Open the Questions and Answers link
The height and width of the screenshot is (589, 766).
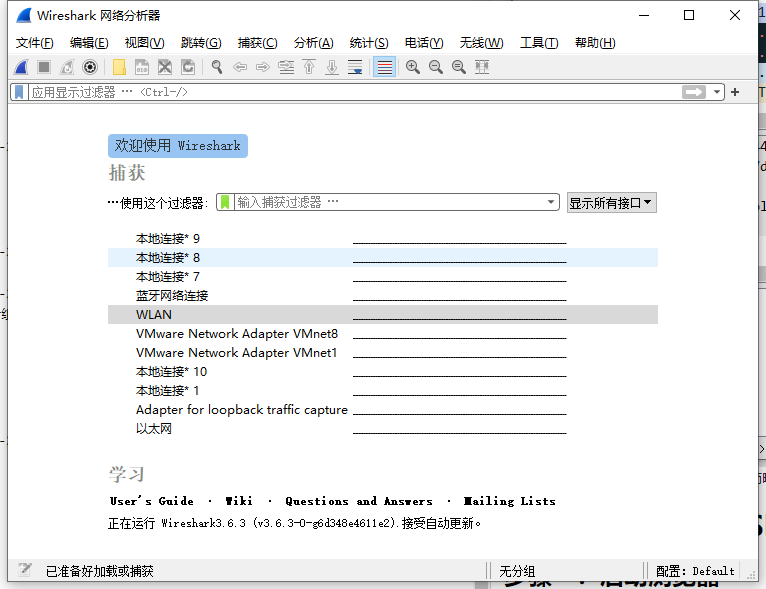[x=359, y=501]
